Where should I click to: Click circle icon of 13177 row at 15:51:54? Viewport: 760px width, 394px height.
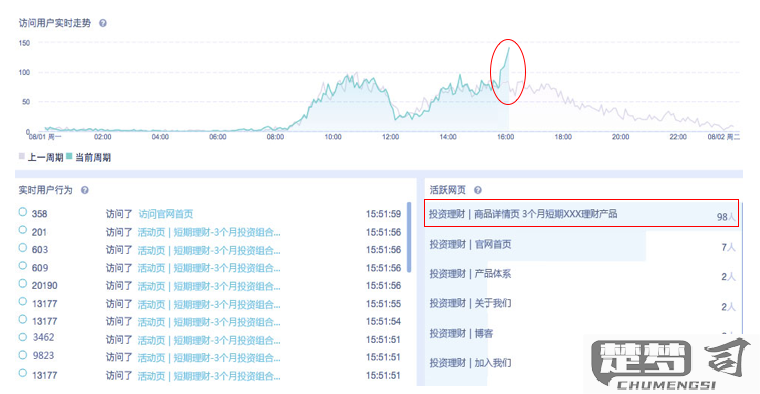tap(22, 319)
